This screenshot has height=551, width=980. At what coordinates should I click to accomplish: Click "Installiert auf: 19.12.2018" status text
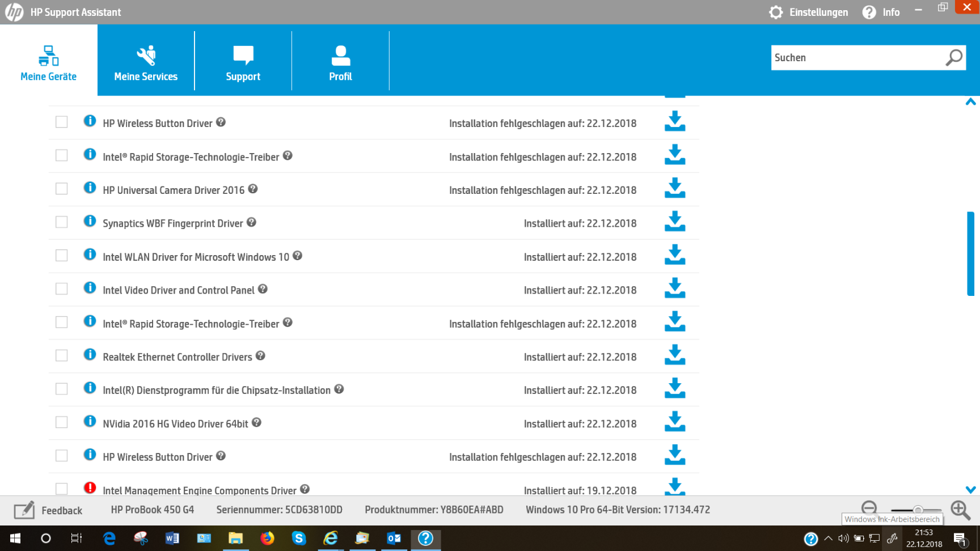coord(580,490)
